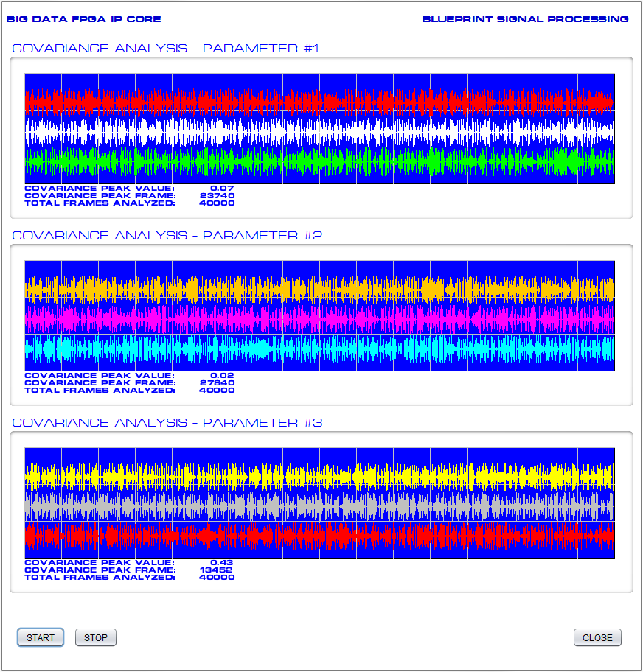Click the peak value 0.43 in Parameter #3

[222, 563]
